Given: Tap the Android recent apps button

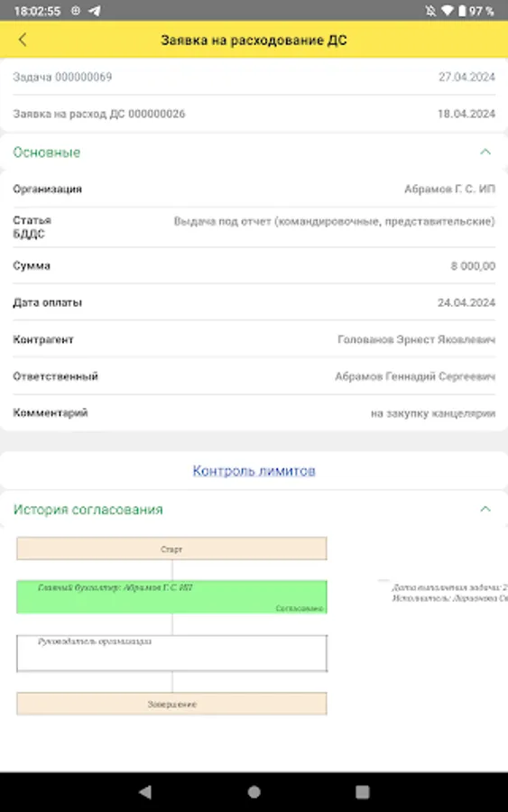Looking at the screenshot, I should pos(363,791).
